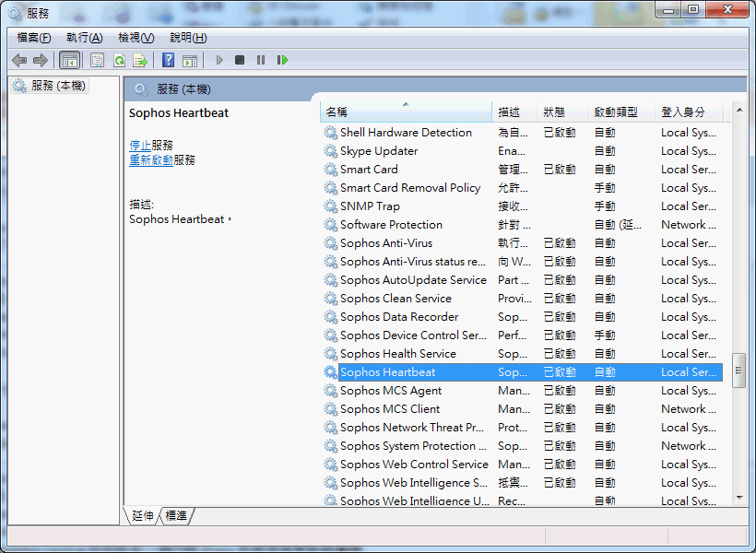This screenshot has height=553, width=756.
Task: Click the 重新啟動 link to restart service
Action: pos(151,160)
